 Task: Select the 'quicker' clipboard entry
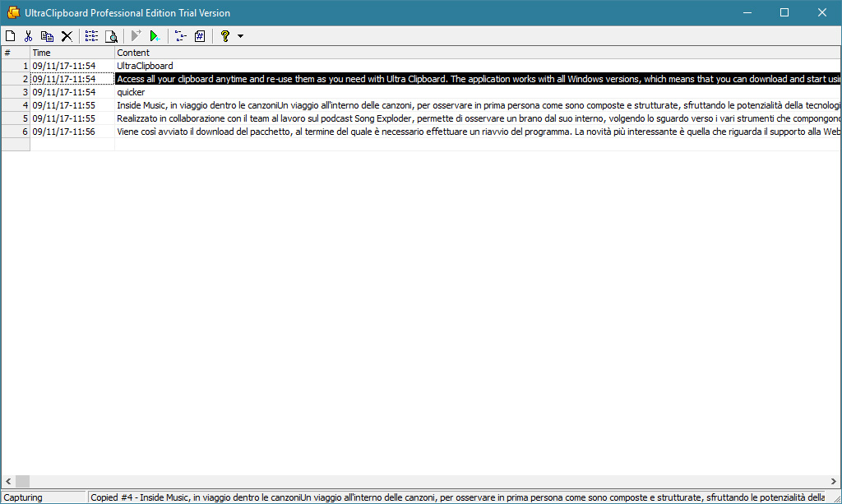pos(131,92)
